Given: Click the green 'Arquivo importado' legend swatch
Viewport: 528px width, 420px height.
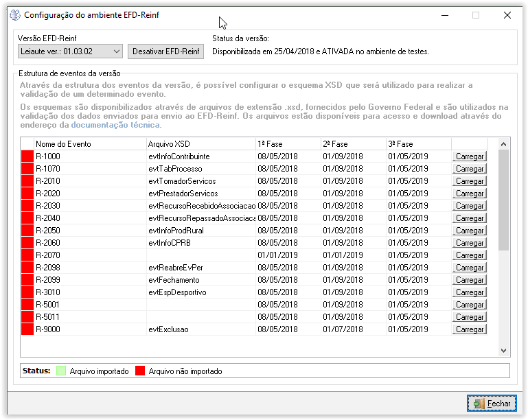Looking at the screenshot, I should [61, 371].
